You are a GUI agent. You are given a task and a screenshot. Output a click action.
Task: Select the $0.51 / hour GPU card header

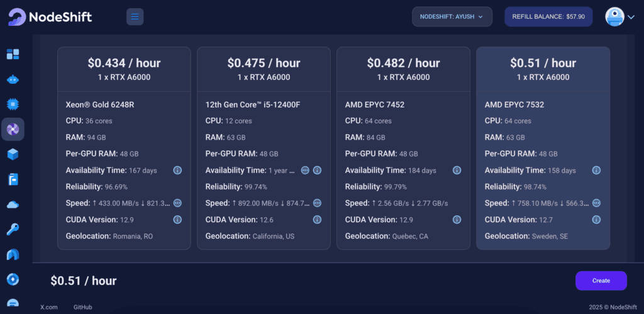(x=543, y=69)
